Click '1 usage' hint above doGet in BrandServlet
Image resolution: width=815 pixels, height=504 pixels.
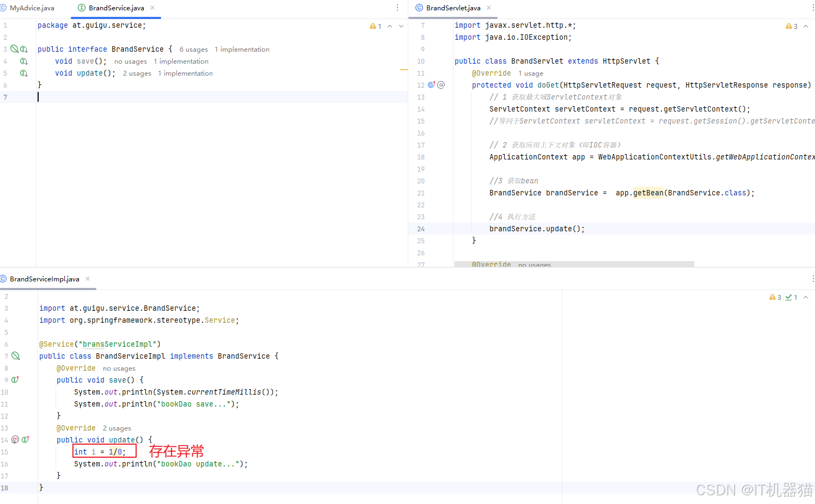531,73
